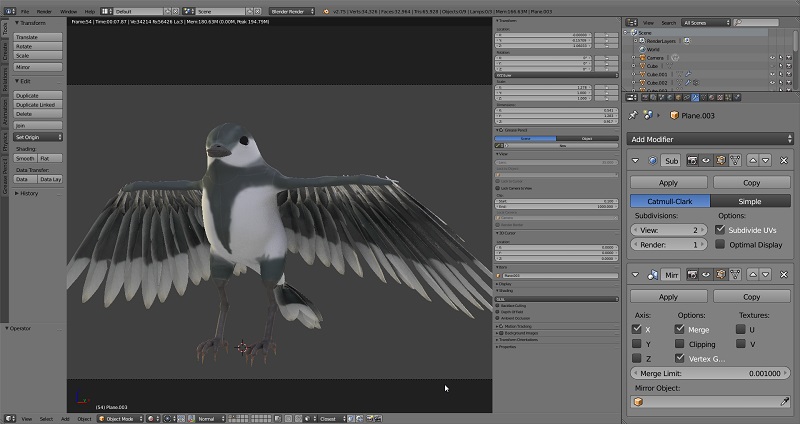Image resolution: width=800 pixels, height=424 pixels.
Task: Open the Select menu in 3D view header
Action: (x=46, y=419)
